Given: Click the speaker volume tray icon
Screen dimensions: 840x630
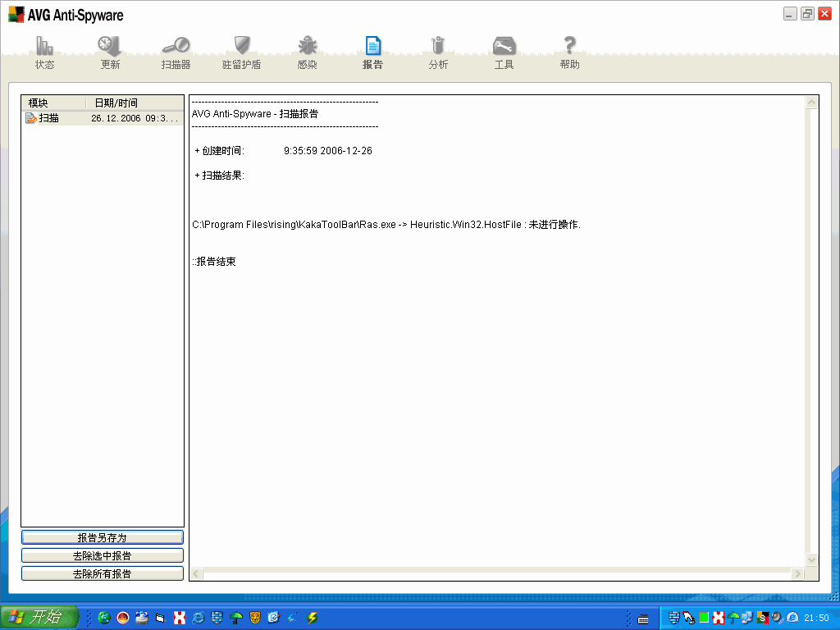Looking at the screenshot, I should point(778,618).
